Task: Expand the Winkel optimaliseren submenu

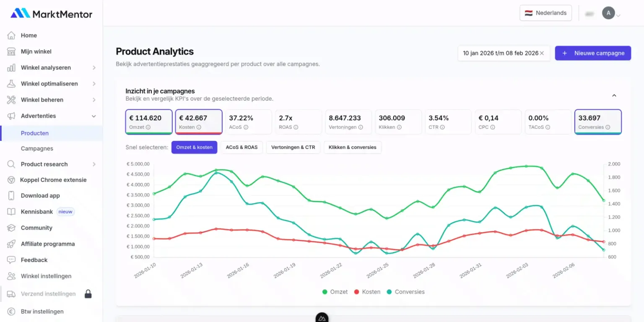Action: click(x=94, y=84)
